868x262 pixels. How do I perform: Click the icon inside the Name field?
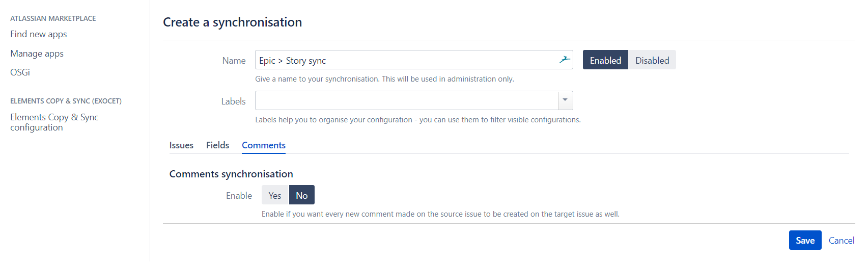click(x=564, y=60)
